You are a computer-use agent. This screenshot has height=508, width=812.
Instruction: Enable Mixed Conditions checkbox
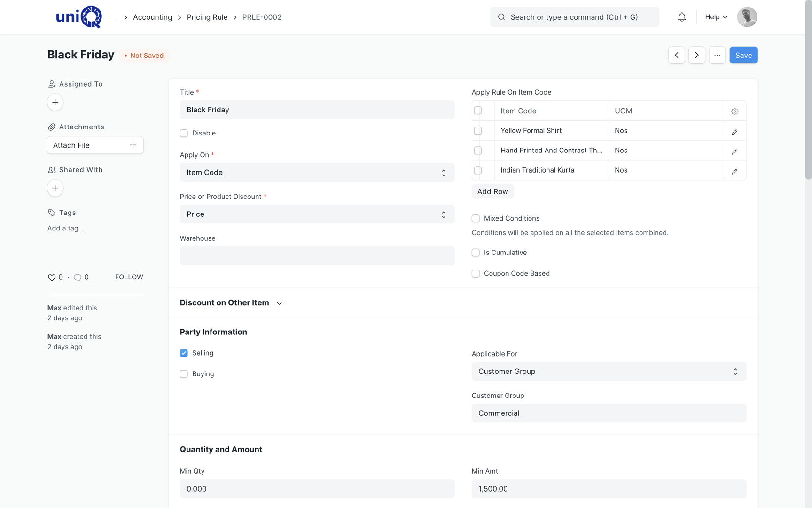[x=476, y=218]
